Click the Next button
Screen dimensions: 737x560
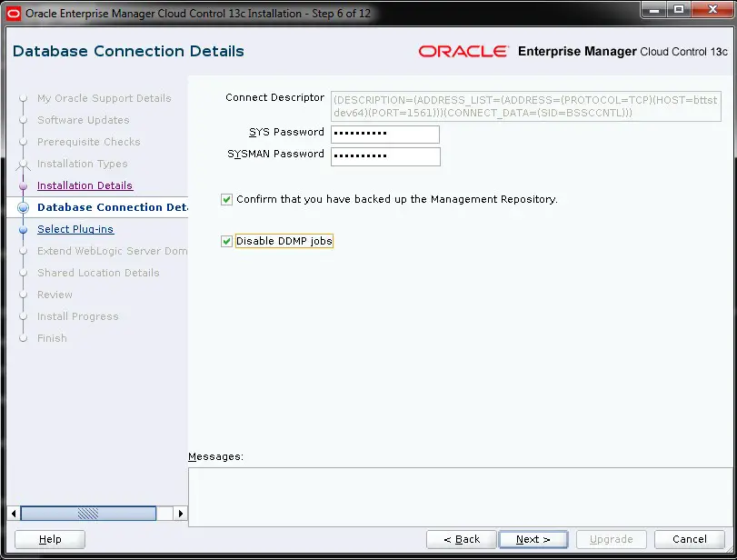click(533, 539)
